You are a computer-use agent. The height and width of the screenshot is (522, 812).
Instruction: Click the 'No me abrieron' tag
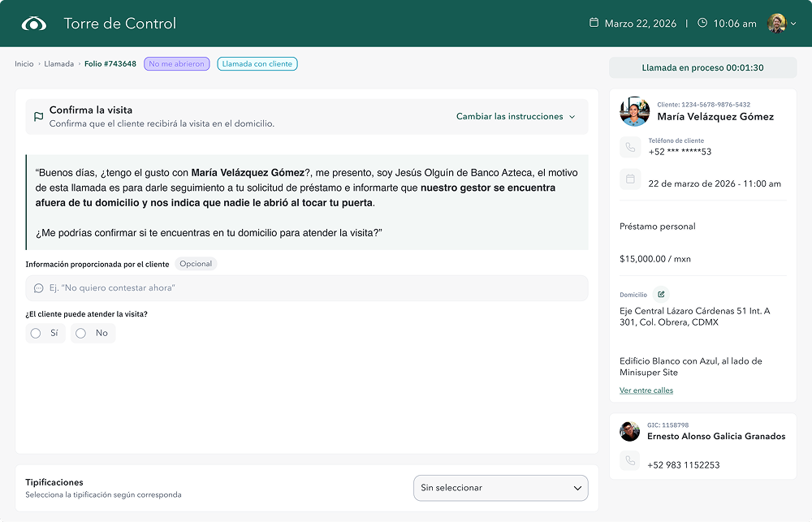click(x=176, y=63)
